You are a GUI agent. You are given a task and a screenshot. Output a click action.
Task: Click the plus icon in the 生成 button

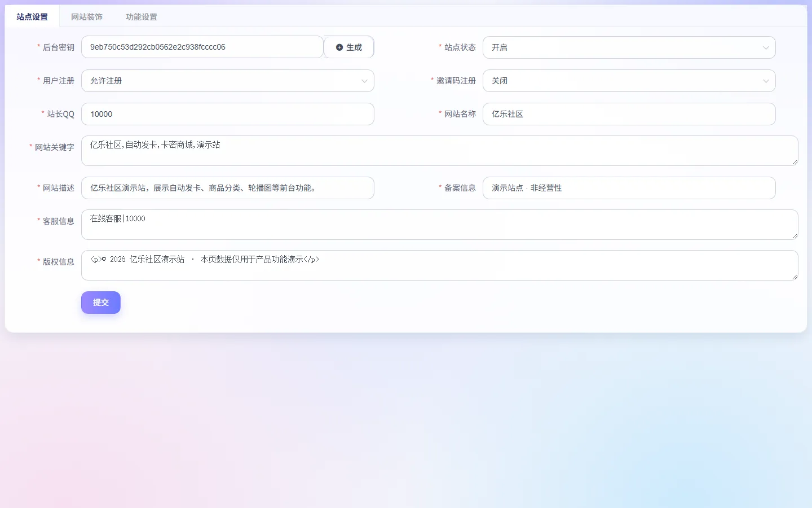(339, 47)
